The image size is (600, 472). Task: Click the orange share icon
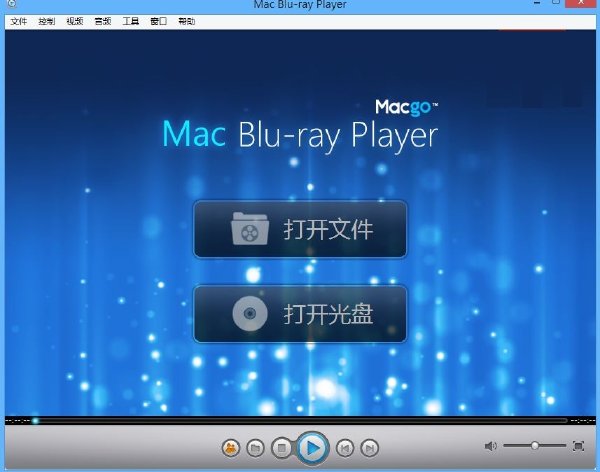click(231, 448)
